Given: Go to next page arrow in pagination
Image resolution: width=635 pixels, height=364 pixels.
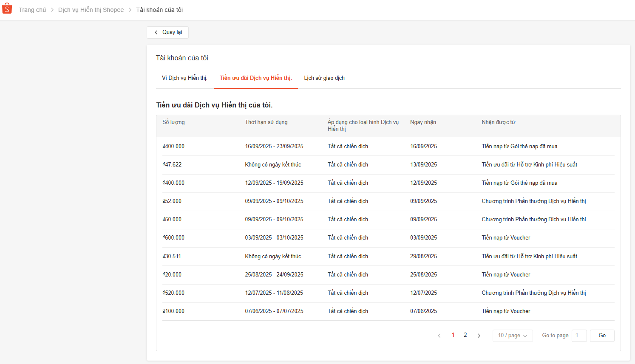Looking at the screenshot, I should (479, 336).
